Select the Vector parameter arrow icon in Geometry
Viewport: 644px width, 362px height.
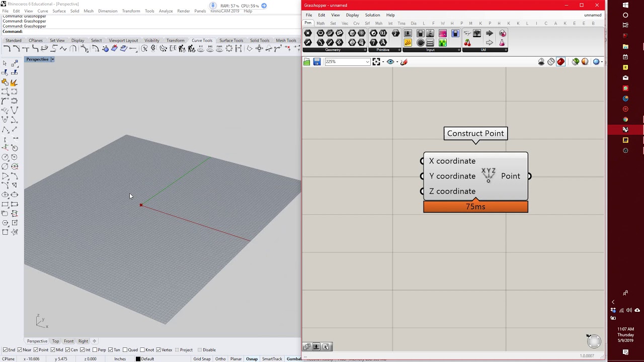pos(308,43)
